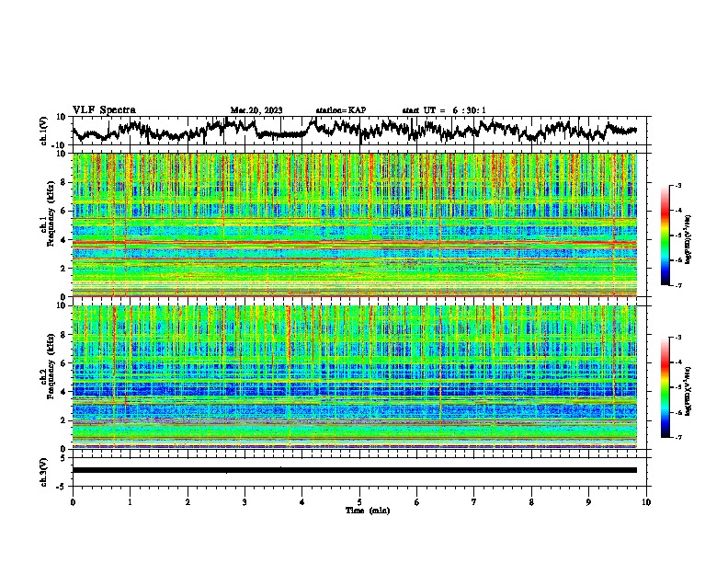Click time axis tick label "3"
The width and height of the screenshot is (728, 563).
click(245, 502)
